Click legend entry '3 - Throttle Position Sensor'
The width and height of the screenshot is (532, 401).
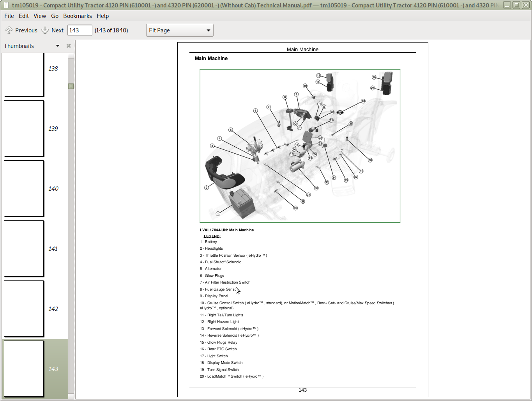(233, 256)
